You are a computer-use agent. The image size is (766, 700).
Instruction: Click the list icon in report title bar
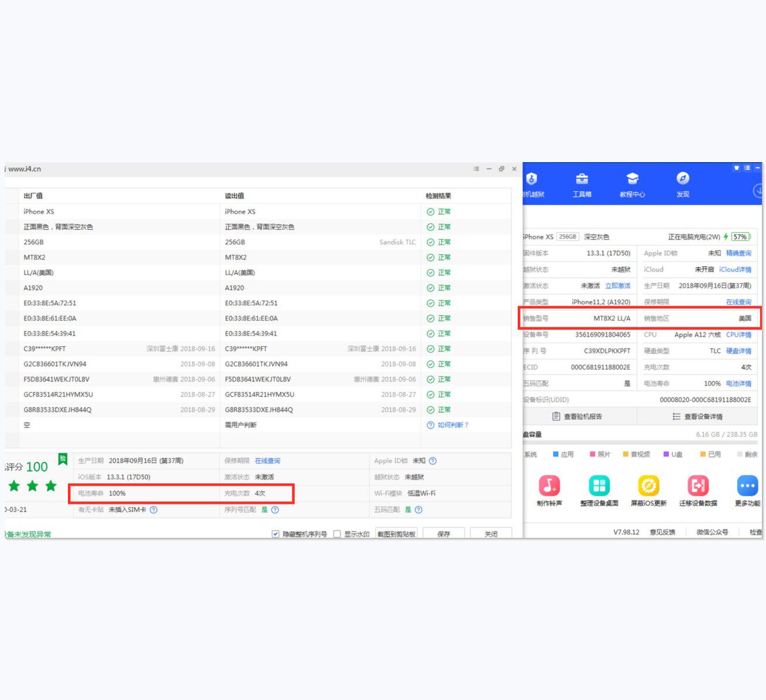point(476,169)
